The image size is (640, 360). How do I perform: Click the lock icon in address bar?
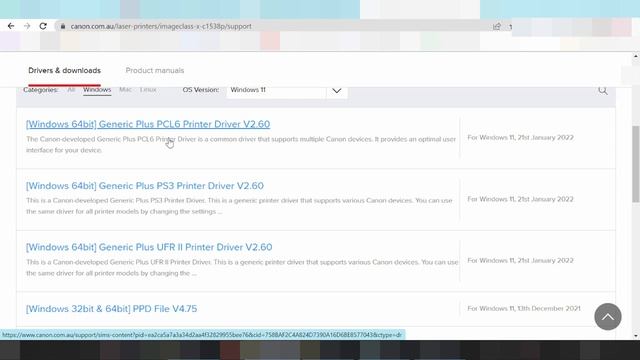point(62,26)
